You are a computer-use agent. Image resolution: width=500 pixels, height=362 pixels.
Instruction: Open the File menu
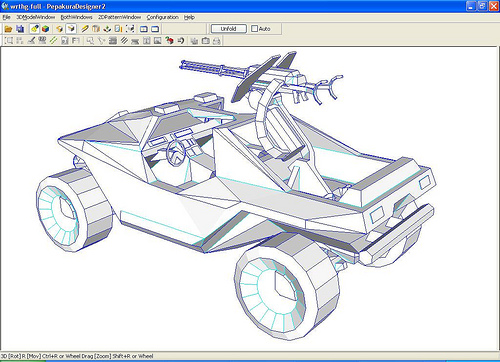point(6,17)
